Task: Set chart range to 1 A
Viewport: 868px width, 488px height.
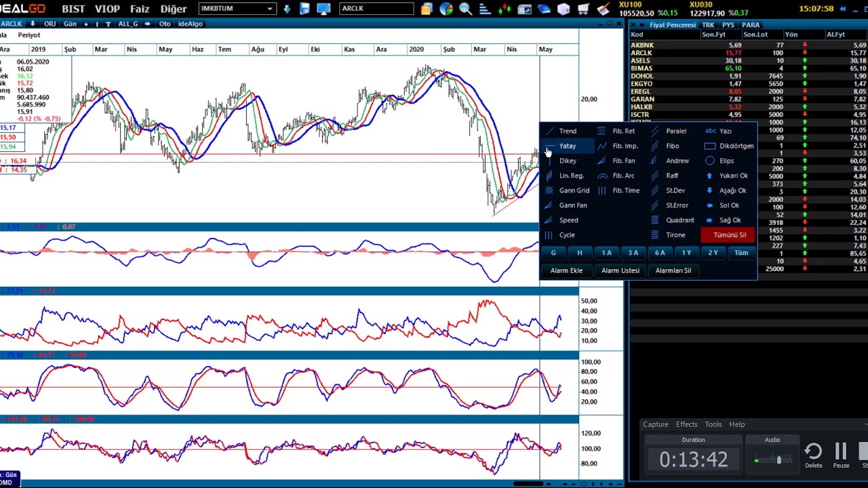Action: pyautogui.click(x=606, y=253)
